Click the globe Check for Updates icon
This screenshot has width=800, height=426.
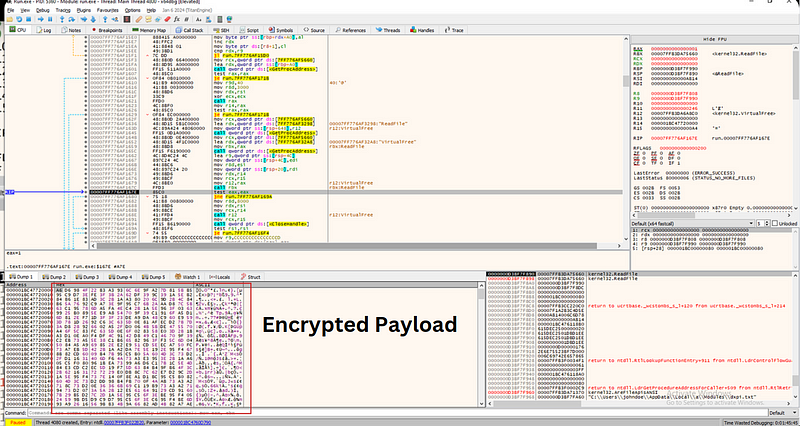[230, 19]
